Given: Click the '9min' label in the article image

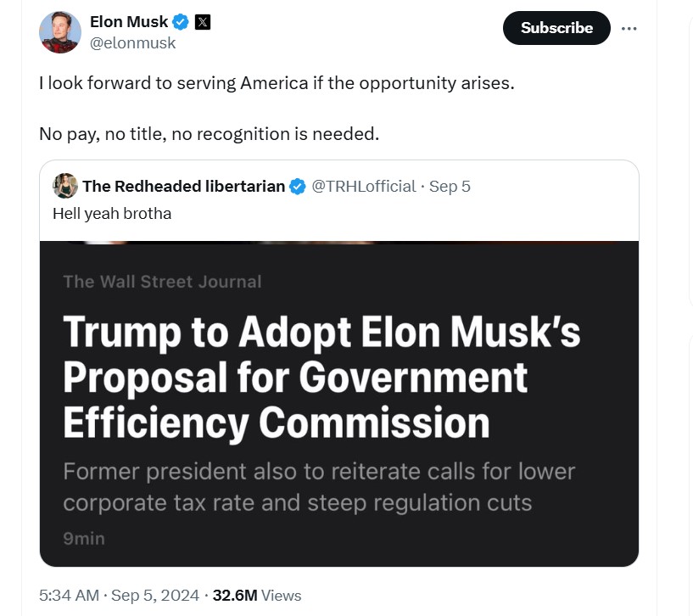Looking at the screenshot, I should coord(84,537).
